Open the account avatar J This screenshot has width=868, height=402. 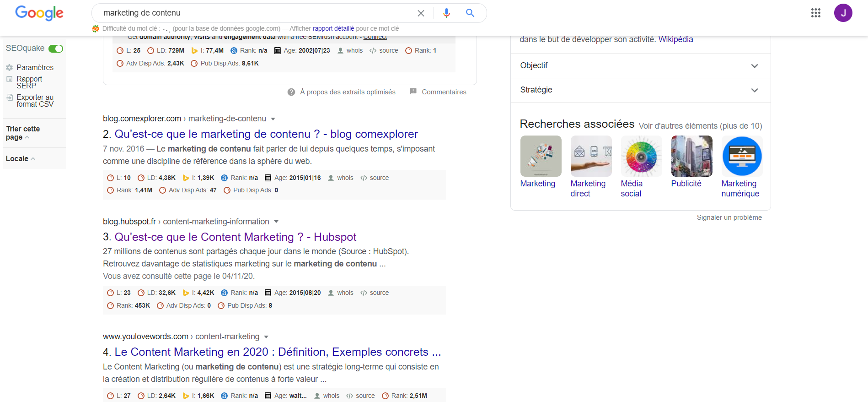[x=843, y=13]
